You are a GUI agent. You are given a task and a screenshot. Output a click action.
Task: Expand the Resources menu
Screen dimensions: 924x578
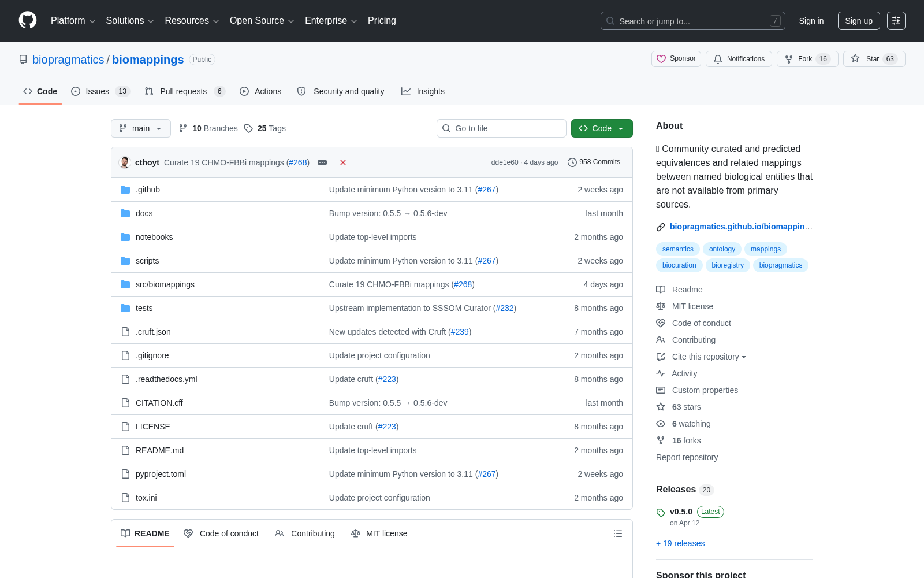click(x=192, y=21)
